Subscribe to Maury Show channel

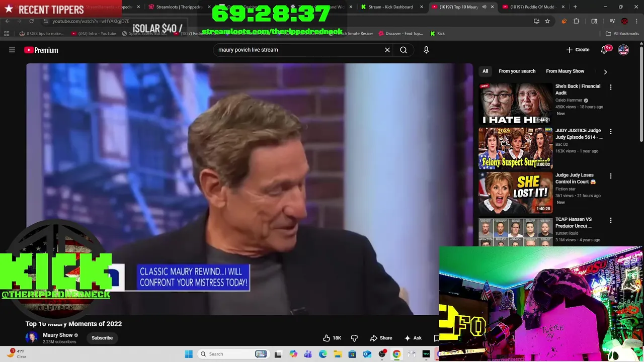pos(102,338)
